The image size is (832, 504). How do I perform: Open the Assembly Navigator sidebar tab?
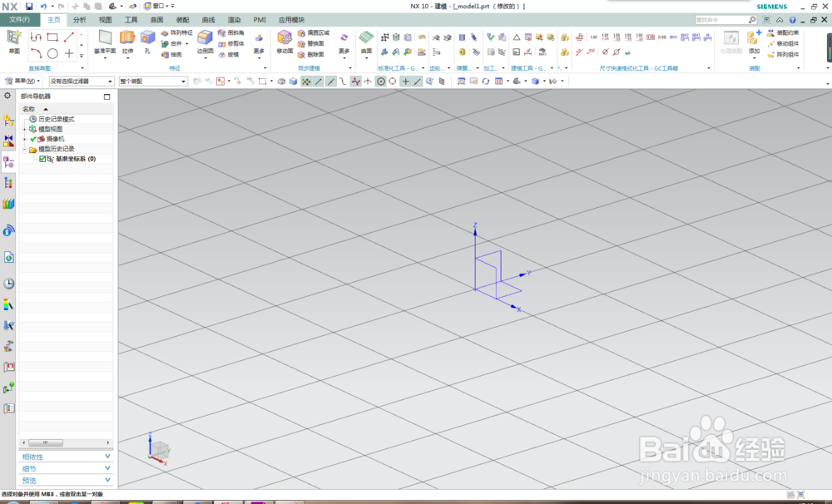point(8,121)
